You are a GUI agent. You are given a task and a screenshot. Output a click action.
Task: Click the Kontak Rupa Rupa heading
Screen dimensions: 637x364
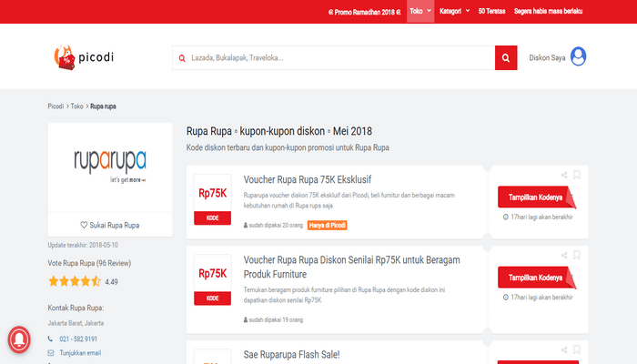[x=76, y=308]
